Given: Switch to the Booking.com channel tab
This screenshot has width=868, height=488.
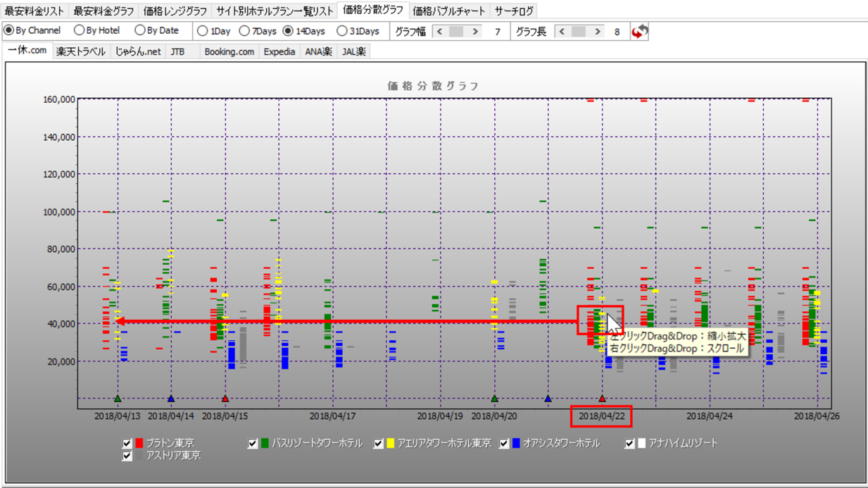Looking at the screenshot, I should tap(229, 52).
